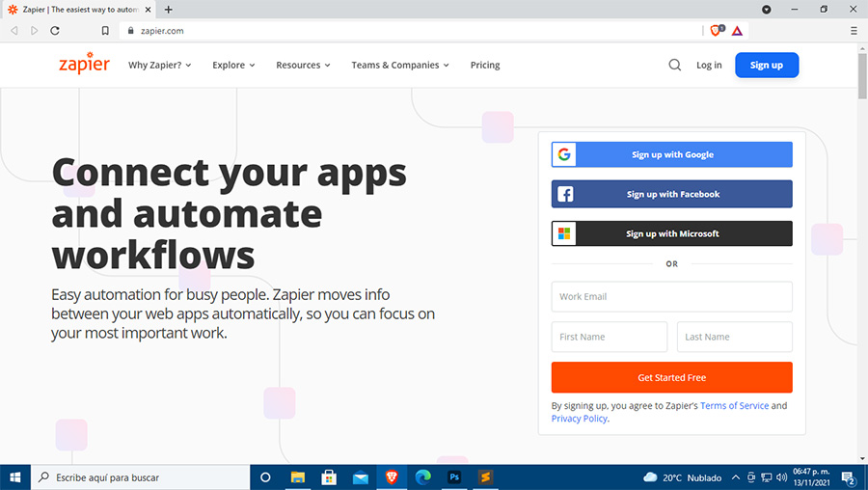The image size is (868, 490).
Task: Expand the Why Zapier? menu
Action: (x=159, y=65)
